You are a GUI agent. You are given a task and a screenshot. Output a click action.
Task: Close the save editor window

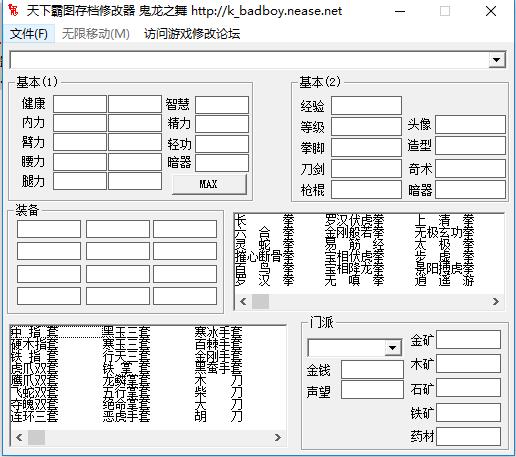tap(491, 11)
